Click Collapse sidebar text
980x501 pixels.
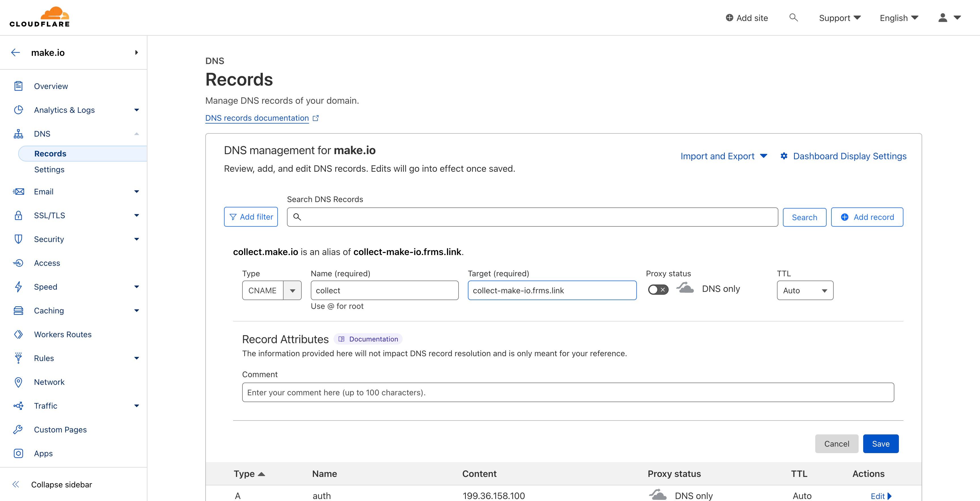tap(62, 485)
